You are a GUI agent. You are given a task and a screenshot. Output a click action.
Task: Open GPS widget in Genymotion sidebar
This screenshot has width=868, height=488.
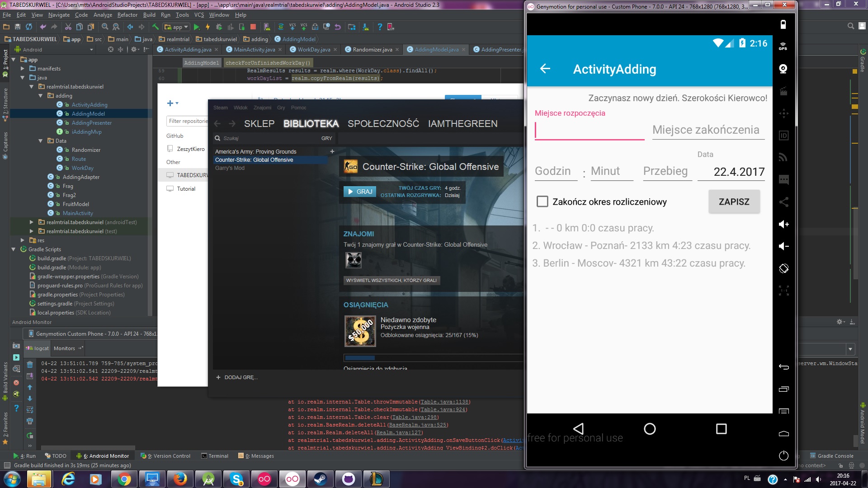point(783,46)
